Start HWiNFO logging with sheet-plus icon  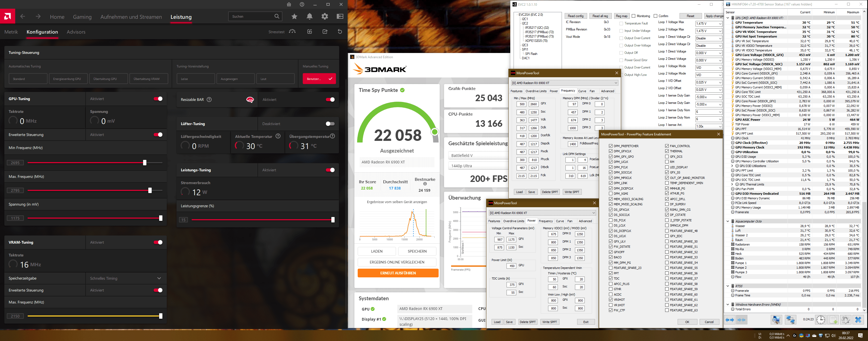(x=833, y=320)
